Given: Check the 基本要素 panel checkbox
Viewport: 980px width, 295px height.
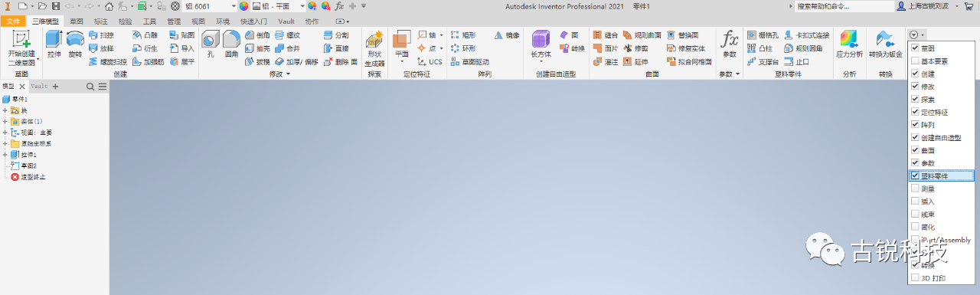Looking at the screenshot, I should [x=915, y=61].
